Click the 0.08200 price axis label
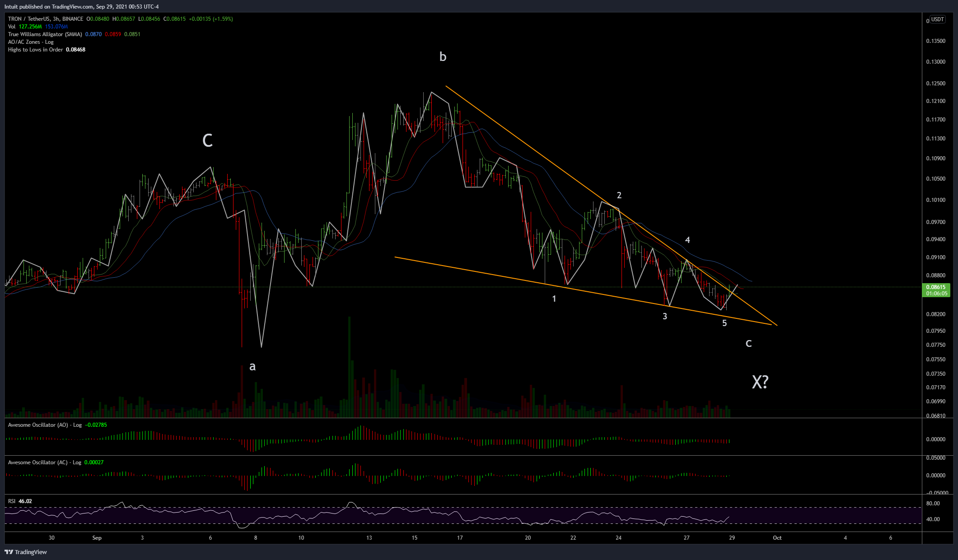Screen dimensions: 958x560 point(935,314)
